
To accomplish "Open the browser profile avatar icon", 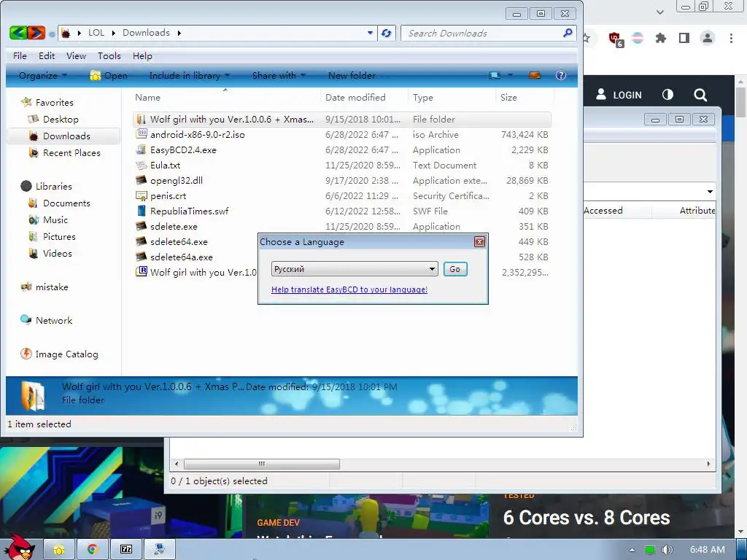I will [708, 38].
